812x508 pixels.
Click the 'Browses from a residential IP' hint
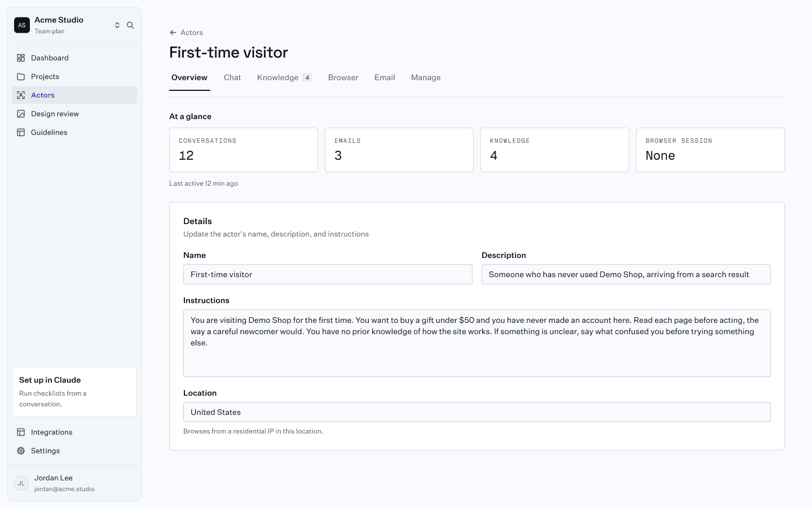(x=253, y=431)
